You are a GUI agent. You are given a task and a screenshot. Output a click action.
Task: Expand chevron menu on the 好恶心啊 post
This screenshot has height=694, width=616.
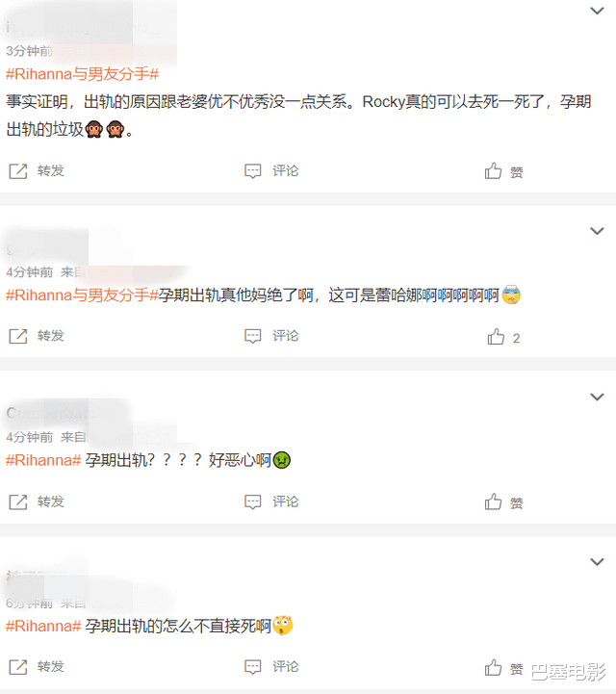click(x=597, y=397)
